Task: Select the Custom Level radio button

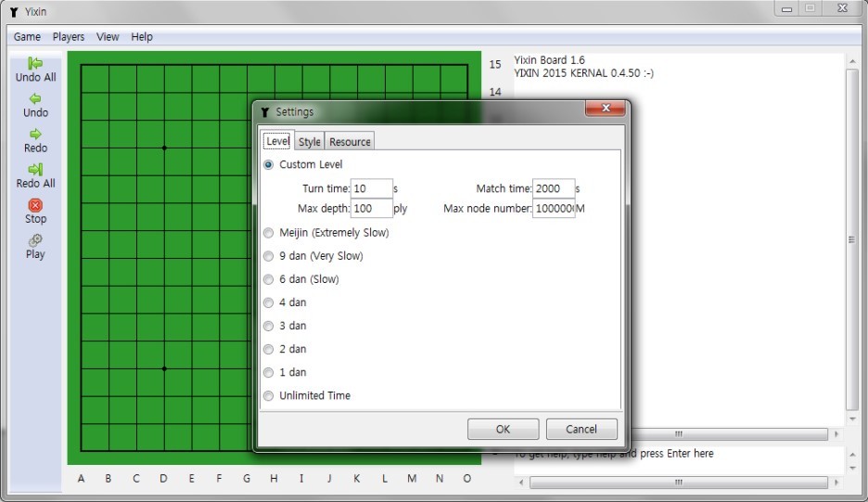Action: [269, 164]
